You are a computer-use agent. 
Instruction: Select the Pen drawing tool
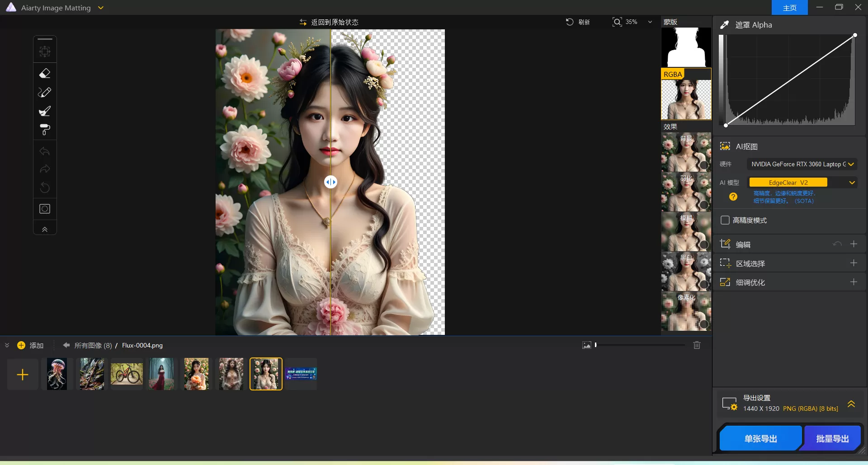click(45, 92)
